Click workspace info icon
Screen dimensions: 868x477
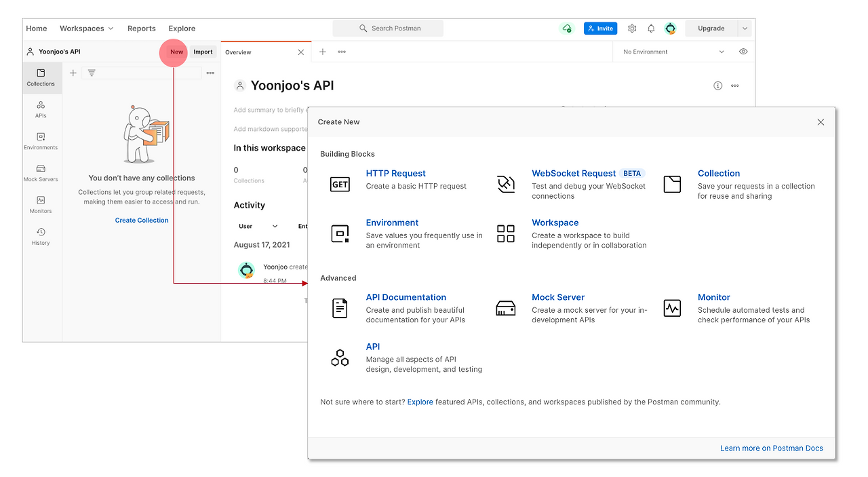click(x=717, y=85)
